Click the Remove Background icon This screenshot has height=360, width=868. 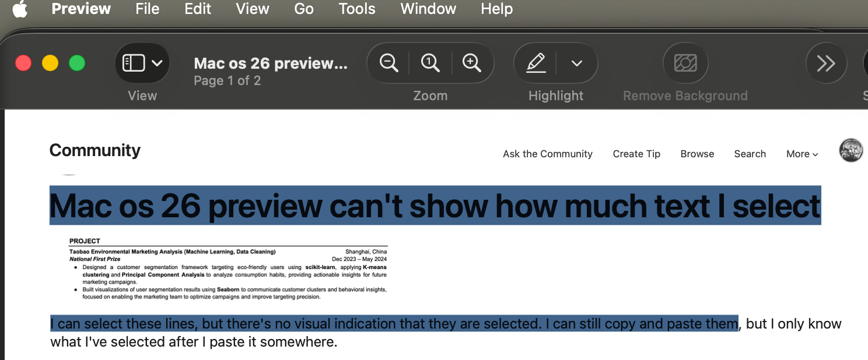tap(685, 63)
